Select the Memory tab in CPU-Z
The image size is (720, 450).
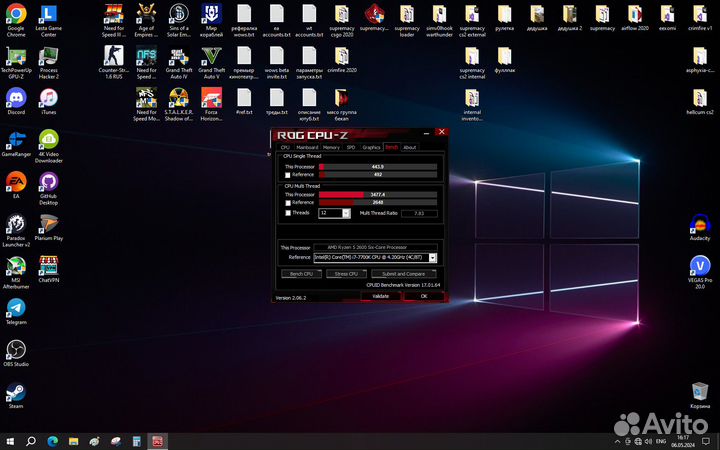coord(331,147)
